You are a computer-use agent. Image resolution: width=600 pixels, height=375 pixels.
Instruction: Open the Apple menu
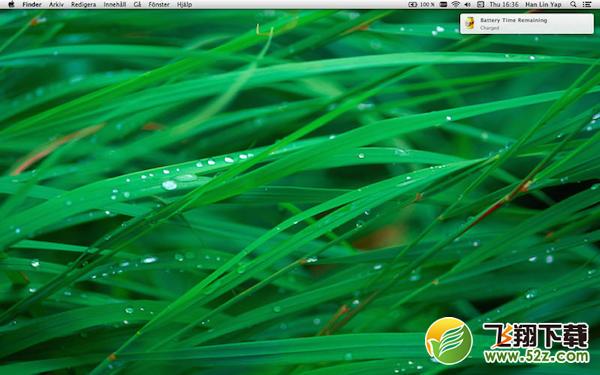point(11,4)
